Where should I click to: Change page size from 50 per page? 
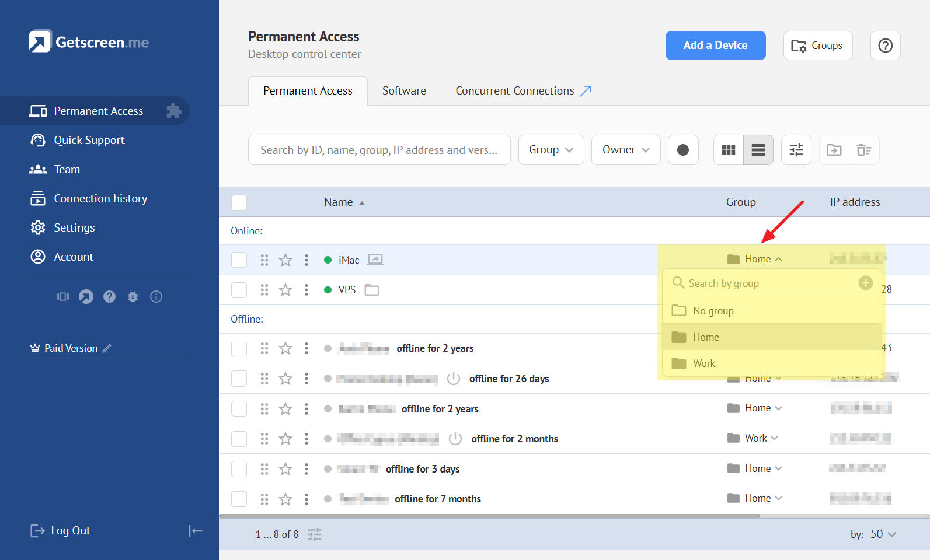[x=883, y=534]
